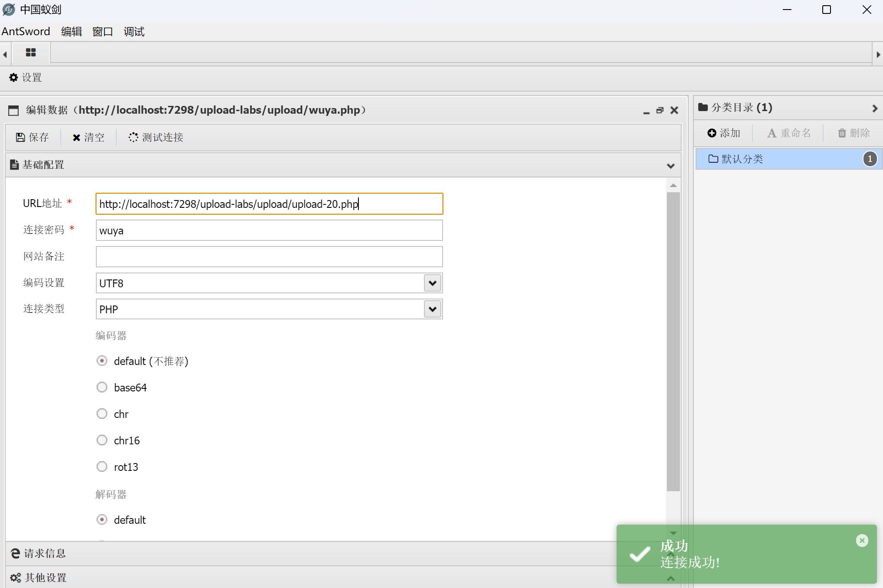Collapse the 基础配置 section chevron
The height and width of the screenshot is (588, 883).
[670, 166]
